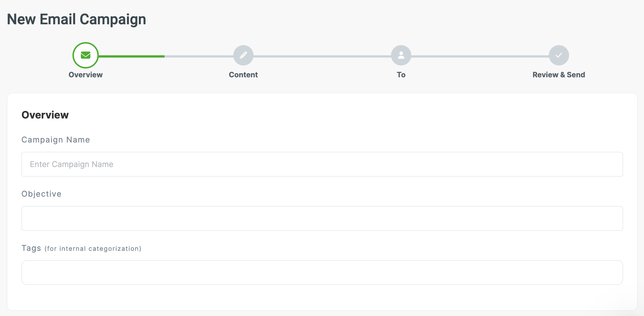Click progress line between To and Review
The image size is (644, 316).
(x=480, y=56)
